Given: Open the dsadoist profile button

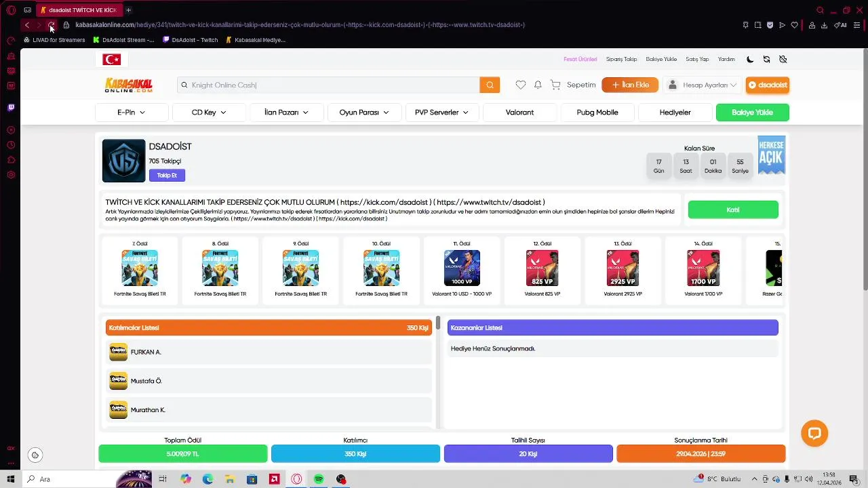Looking at the screenshot, I should click(x=768, y=85).
